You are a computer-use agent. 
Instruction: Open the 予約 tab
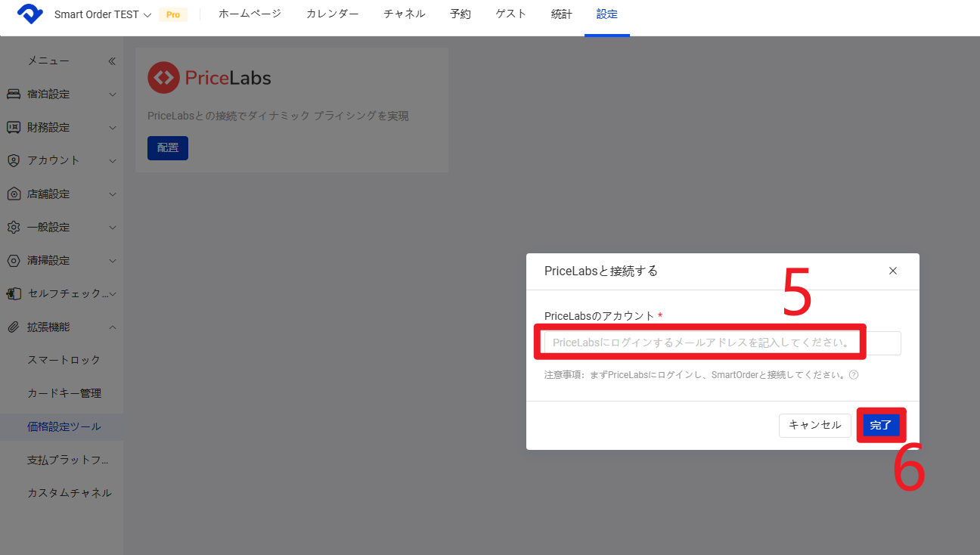[x=461, y=14]
